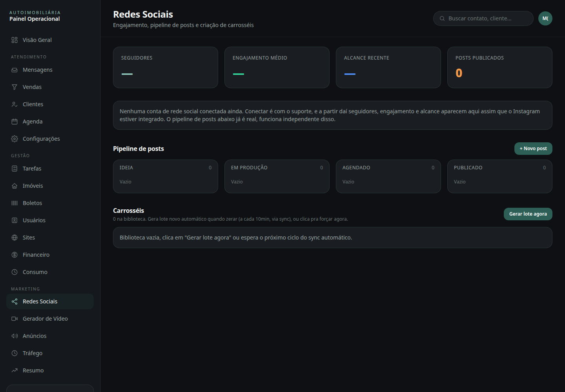Image resolution: width=565 pixels, height=392 pixels.
Task: Click the Configurações gear icon
Action: (x=15, y=139)
